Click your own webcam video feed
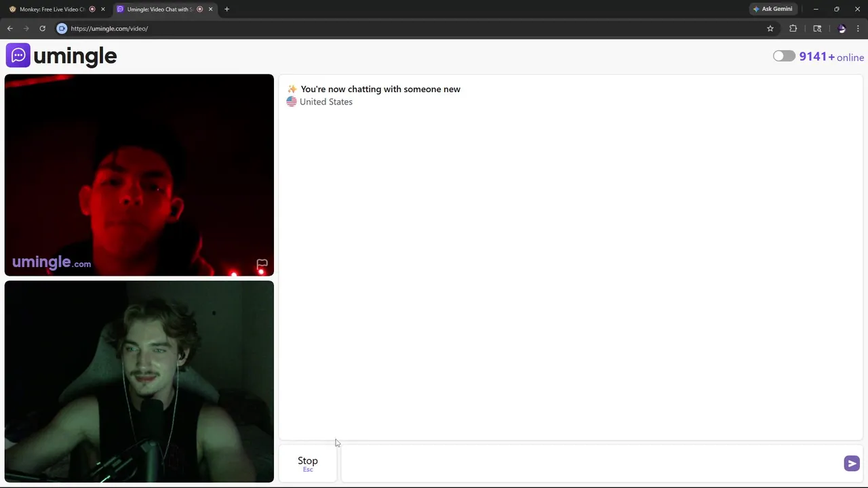The height and width of the screenshot is (488, 868). [139, 382]
